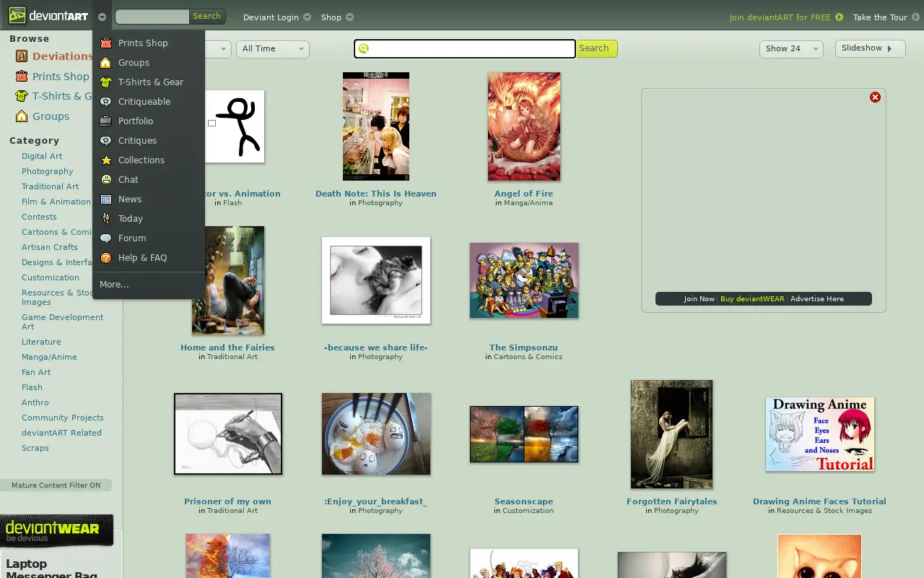Open the Show 24 results dropdown
Viewport: 924px width, 578px height.
tap(791, 48)
